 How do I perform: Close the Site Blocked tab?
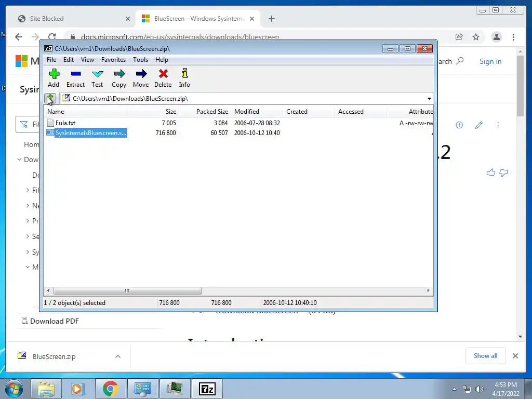click(128, 19)
